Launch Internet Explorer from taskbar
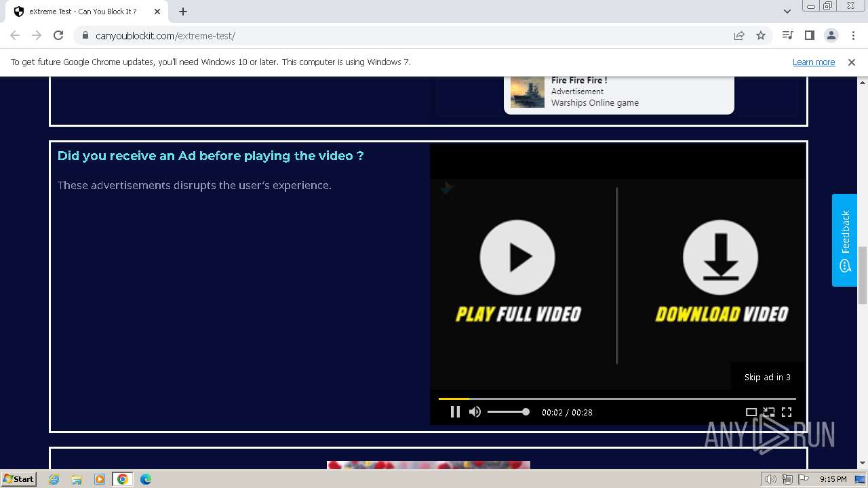This screenshot has width=868, height=488. [54, 479]
